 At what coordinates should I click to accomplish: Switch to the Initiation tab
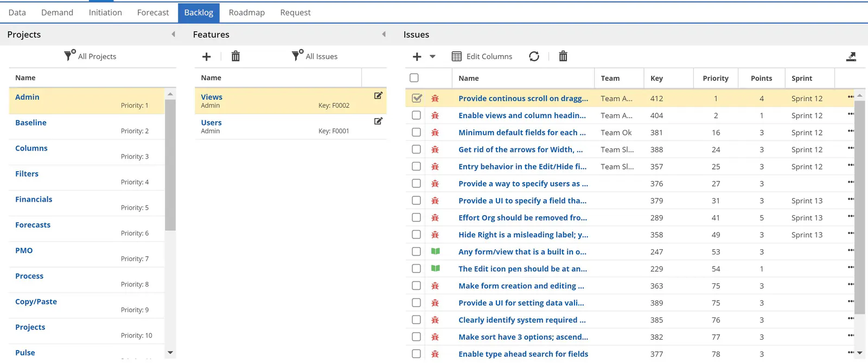coord(105,12)
